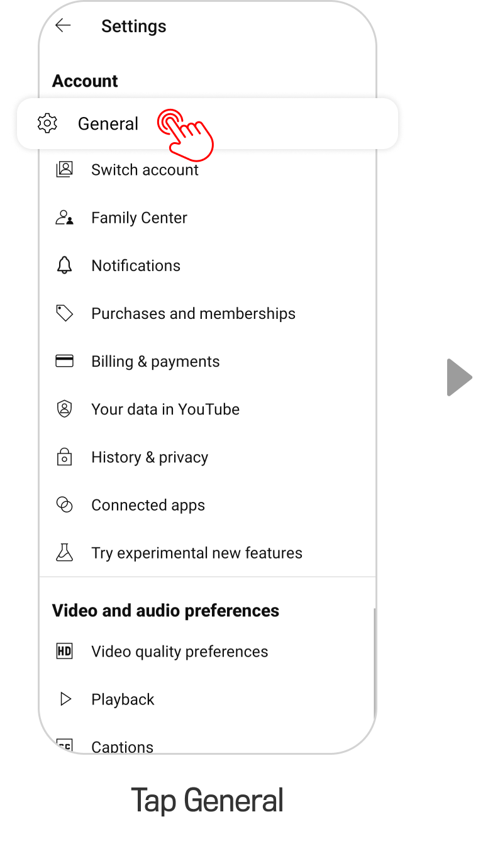Screen dimensions: 483x868
Task: Click the settings list scrollbar
Action: click(x=375, y=667)
